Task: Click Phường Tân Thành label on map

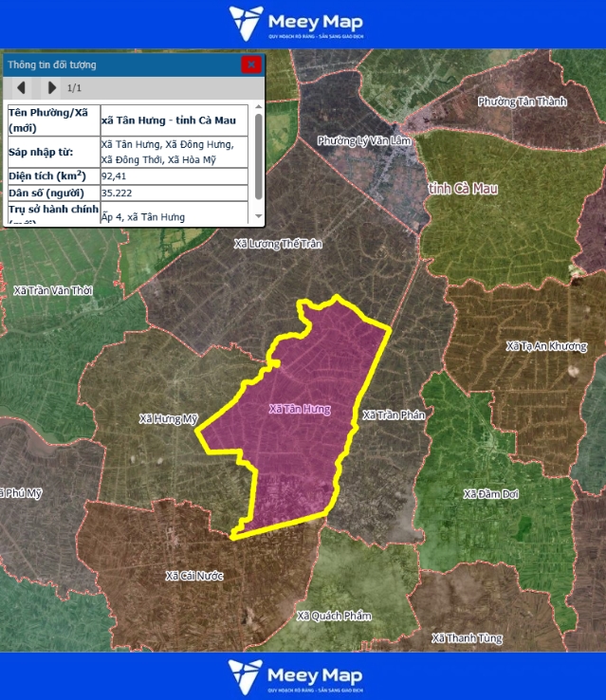Action: pyautogui.click(x=522, y=101)
